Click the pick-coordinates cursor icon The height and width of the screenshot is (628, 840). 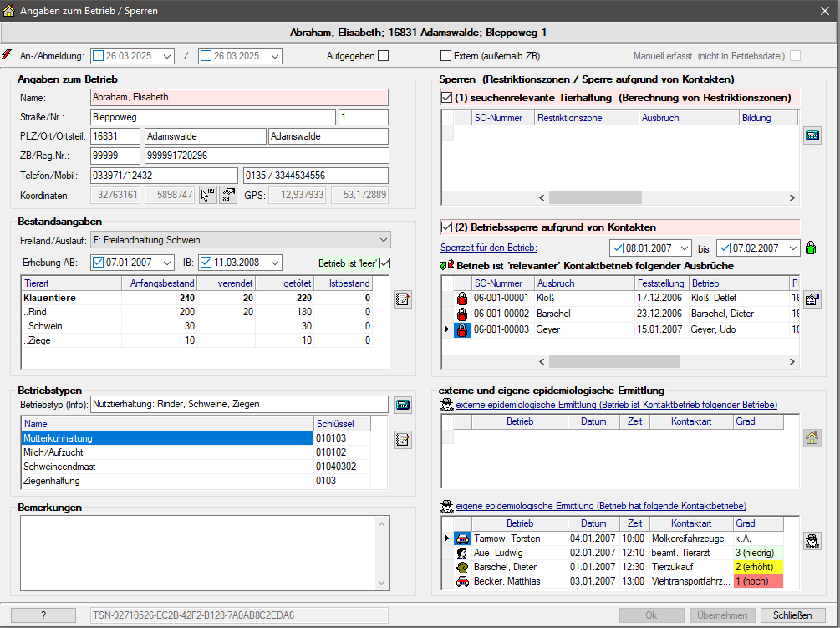pos(208,195)
